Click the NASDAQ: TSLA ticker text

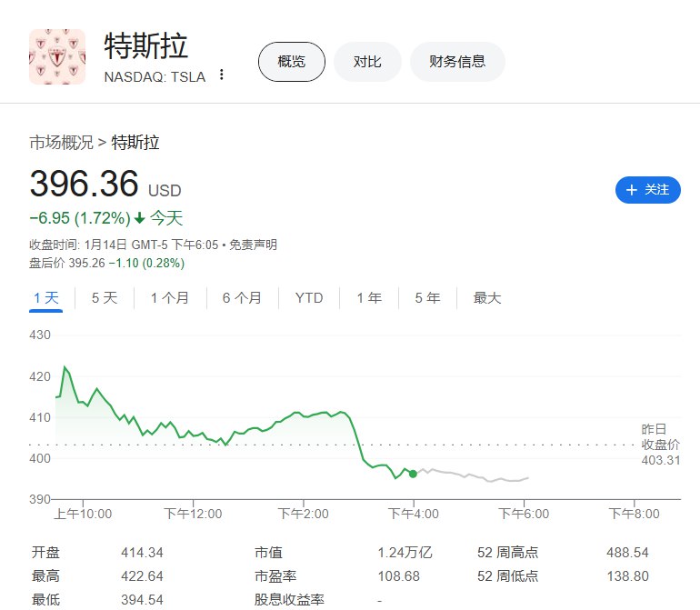pos(155,77)
